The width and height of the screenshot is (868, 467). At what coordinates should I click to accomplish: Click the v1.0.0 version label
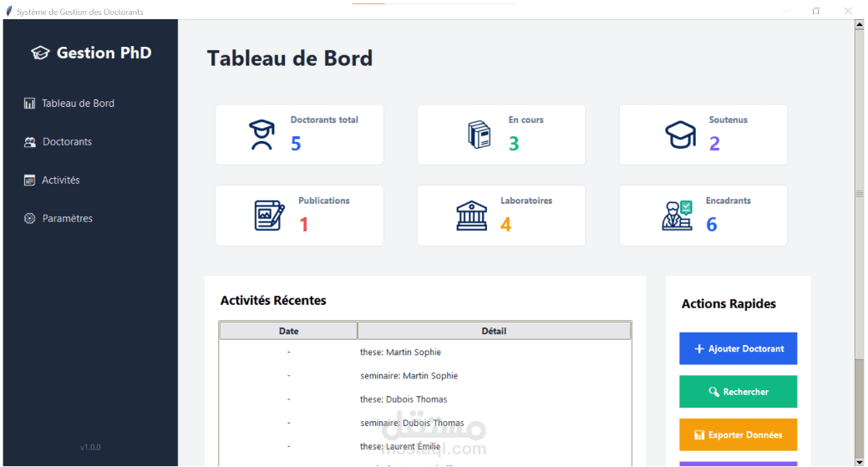(x=90, y=447)
